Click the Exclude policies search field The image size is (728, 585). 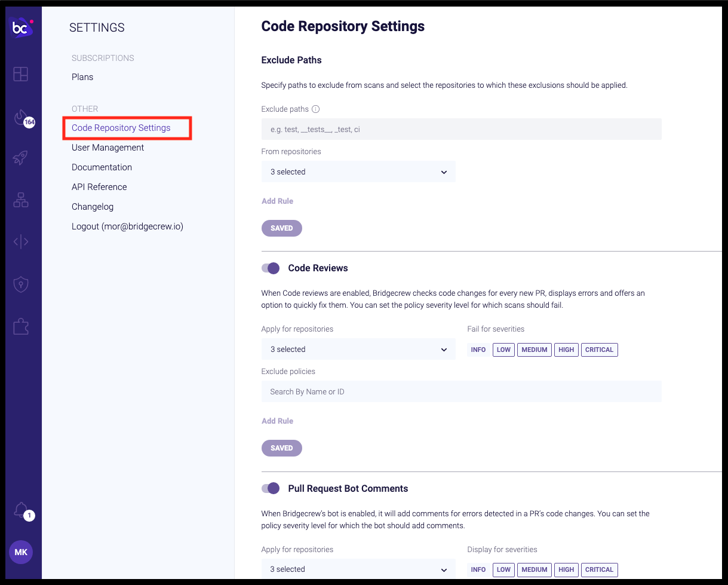[462, 391]
